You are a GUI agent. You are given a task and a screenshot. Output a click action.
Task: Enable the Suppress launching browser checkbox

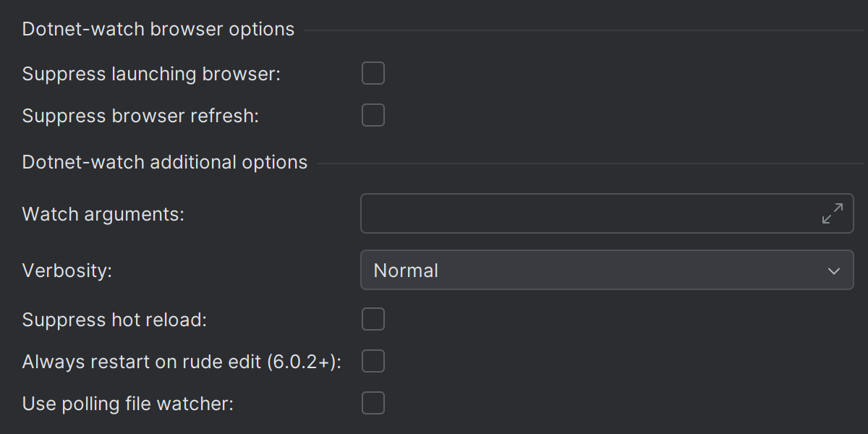(373, 74)
